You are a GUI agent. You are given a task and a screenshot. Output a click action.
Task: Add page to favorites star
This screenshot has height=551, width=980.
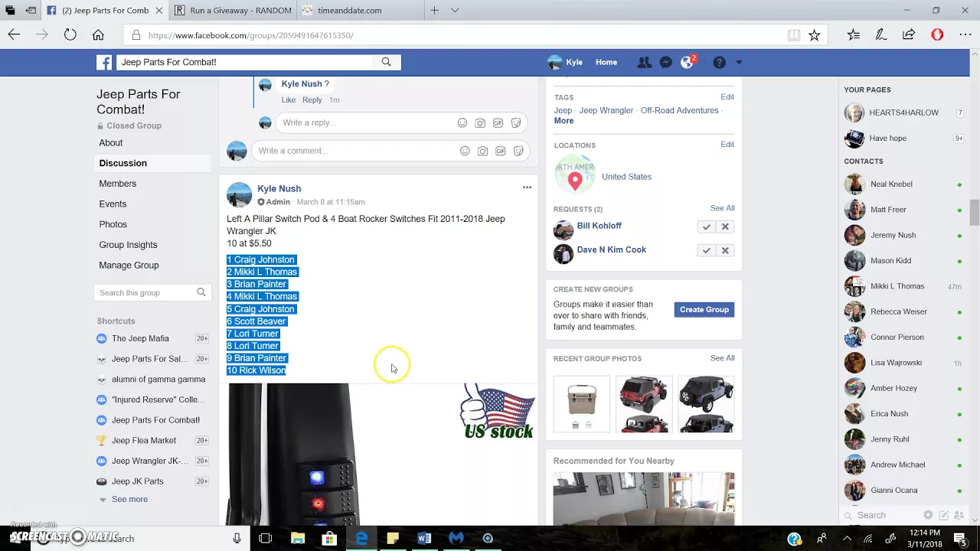pyautogui.click(x=815, y=35)
